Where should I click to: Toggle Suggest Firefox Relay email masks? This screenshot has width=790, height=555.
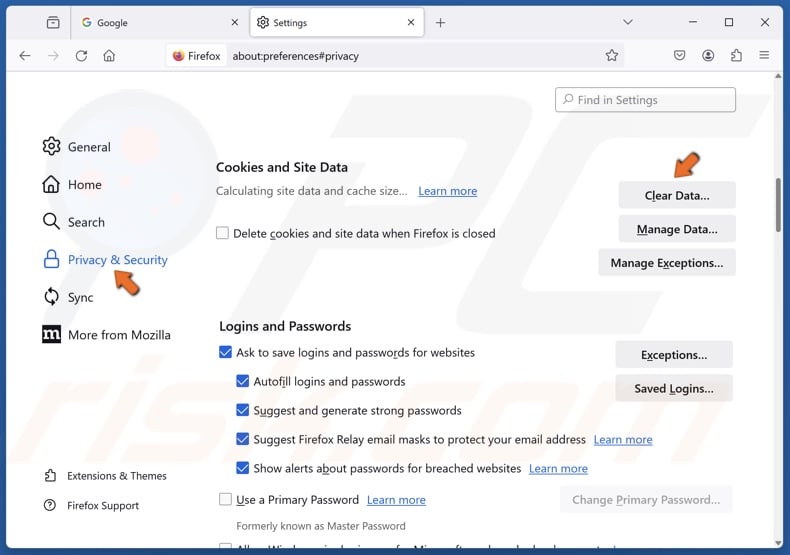coord(242,439)
